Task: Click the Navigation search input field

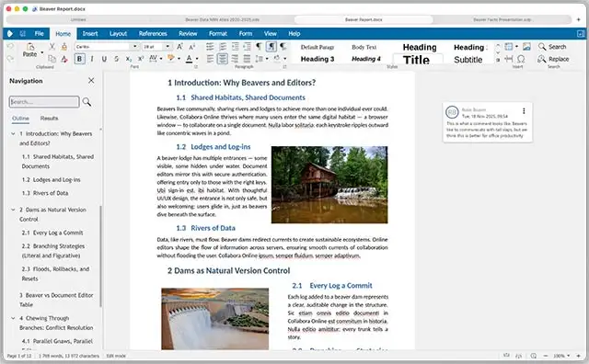Action: tap(44, 102)
